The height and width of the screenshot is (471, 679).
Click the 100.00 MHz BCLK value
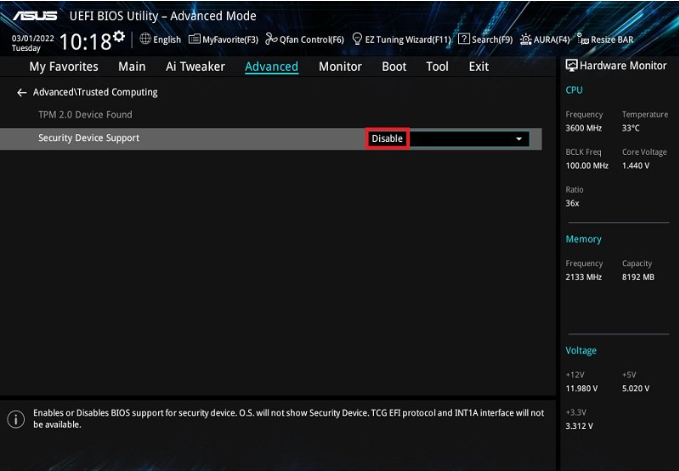[x=587, y=166]
